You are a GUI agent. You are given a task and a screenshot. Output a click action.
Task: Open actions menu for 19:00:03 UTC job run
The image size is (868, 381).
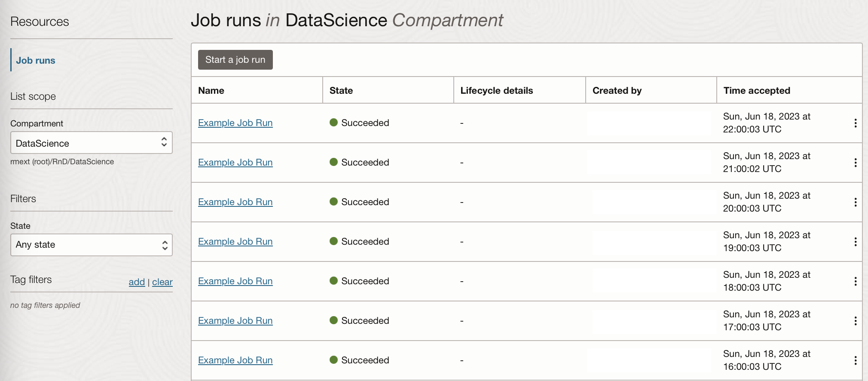coord(855,242)
